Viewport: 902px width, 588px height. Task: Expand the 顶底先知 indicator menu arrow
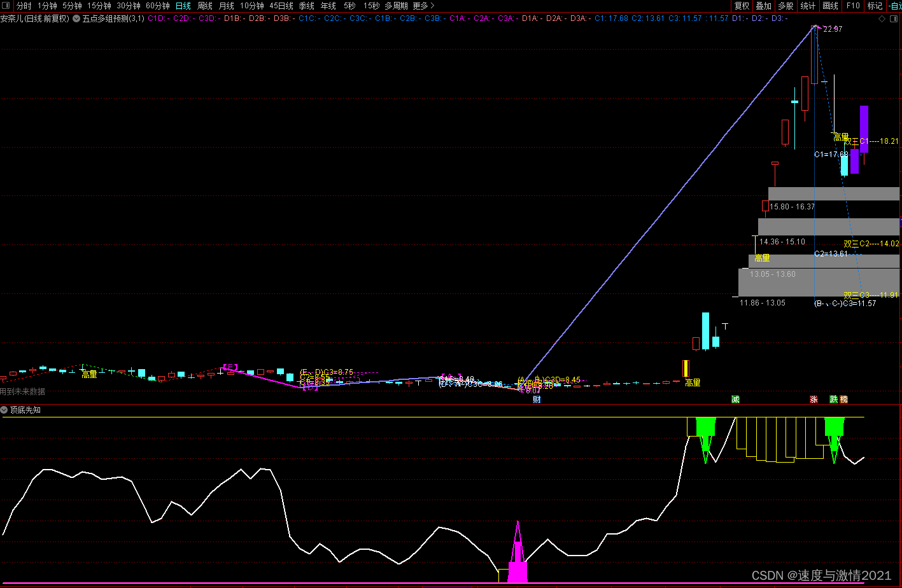click(4, 410)
